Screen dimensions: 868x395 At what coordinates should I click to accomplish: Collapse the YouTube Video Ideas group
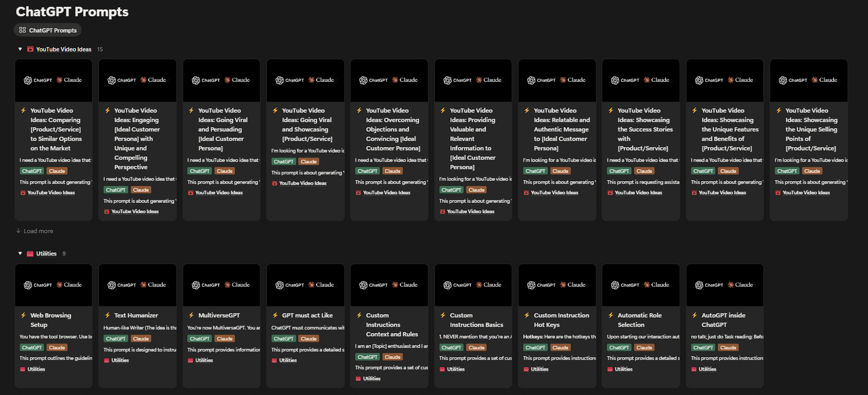pyautogui.click(x=20, y=49)
